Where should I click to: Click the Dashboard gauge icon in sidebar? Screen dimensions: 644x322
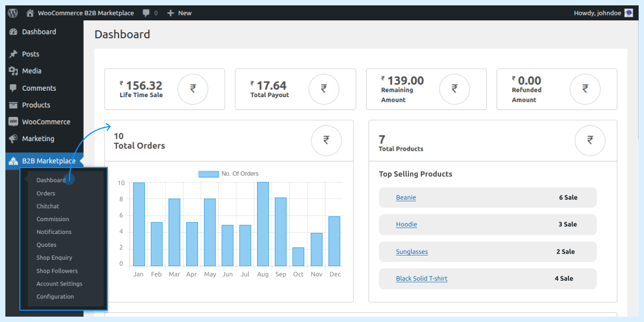(x=13, y=32)
